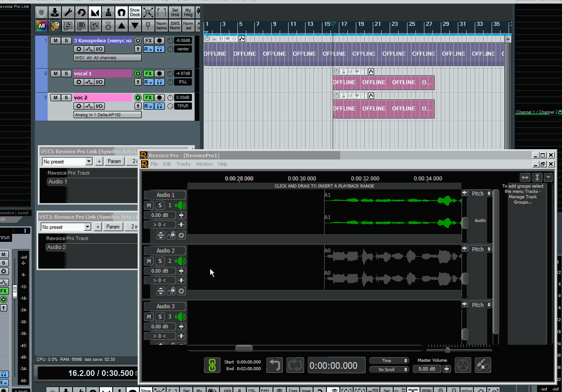
Task: Mute REAPER track voc 2
Action: click(x=55, y=98)
